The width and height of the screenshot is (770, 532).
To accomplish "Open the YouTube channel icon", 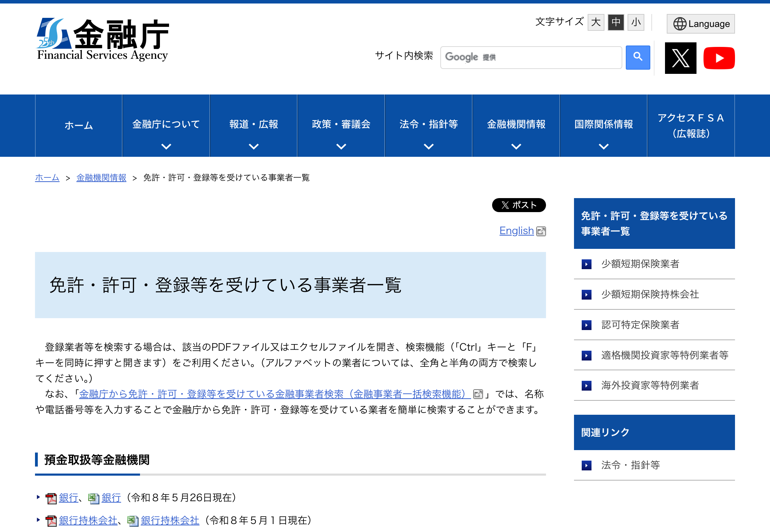I will 719,58.
